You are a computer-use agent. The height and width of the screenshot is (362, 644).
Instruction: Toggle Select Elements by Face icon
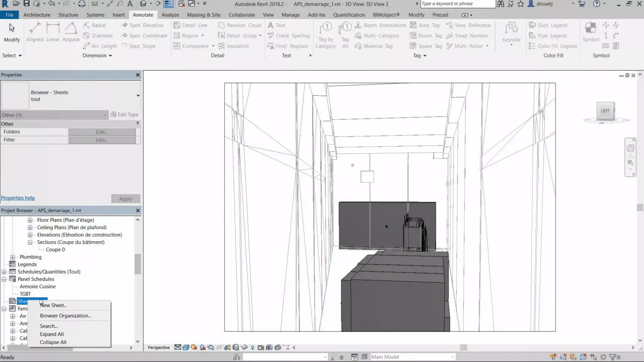tap(583, 357)
